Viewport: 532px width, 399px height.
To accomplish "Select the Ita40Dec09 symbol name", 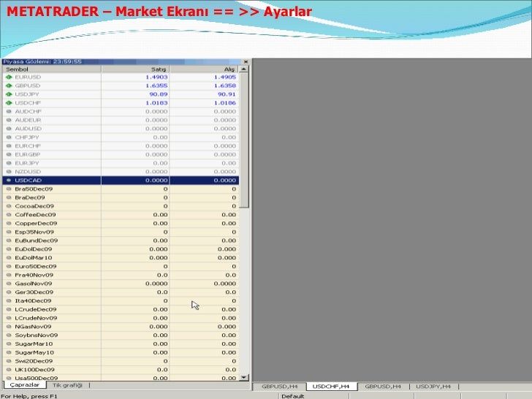I will (x=33, y=301).
